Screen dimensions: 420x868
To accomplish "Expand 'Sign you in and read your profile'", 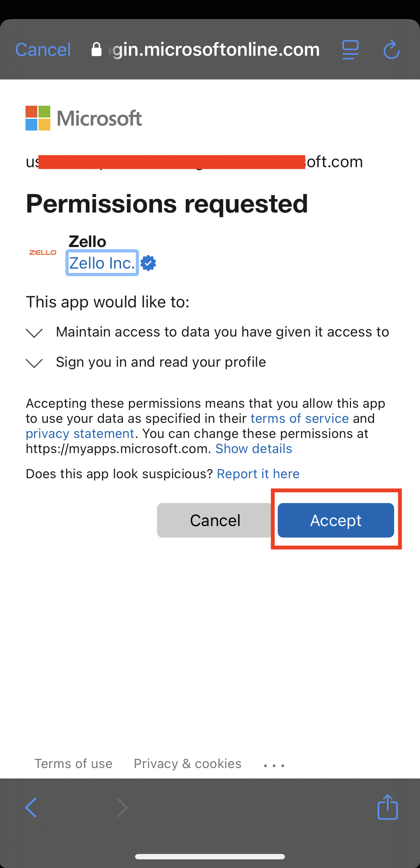I will click(34, 363).
